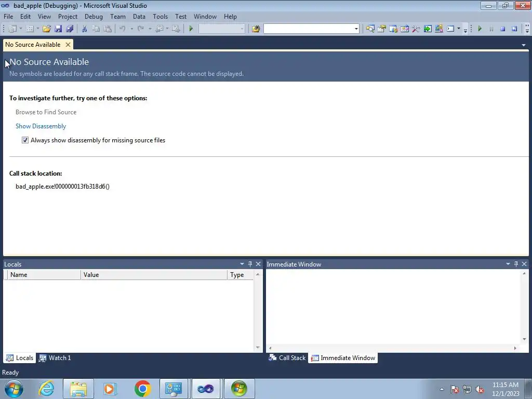532x399 pixels.
Task: Close the Locals panel
Action: [x=258, y=264]
